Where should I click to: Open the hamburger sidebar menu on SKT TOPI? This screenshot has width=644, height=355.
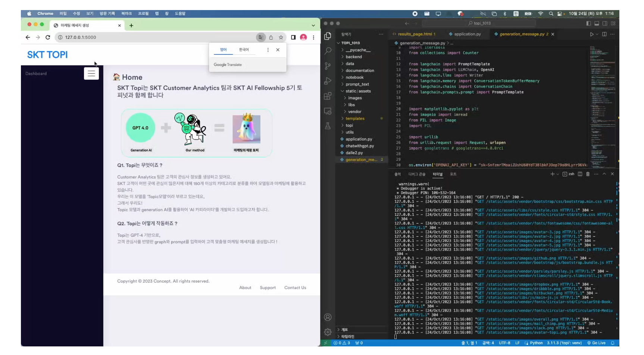[91, 73]
